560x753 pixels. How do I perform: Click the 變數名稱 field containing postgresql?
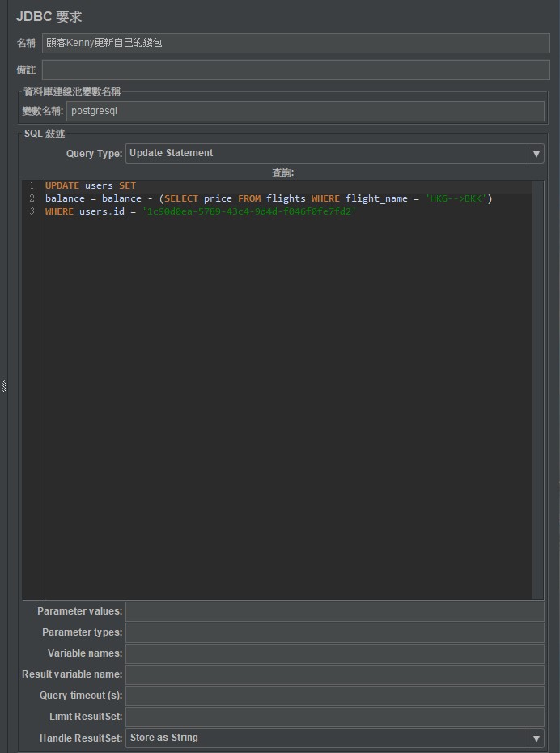pos(305,111)
